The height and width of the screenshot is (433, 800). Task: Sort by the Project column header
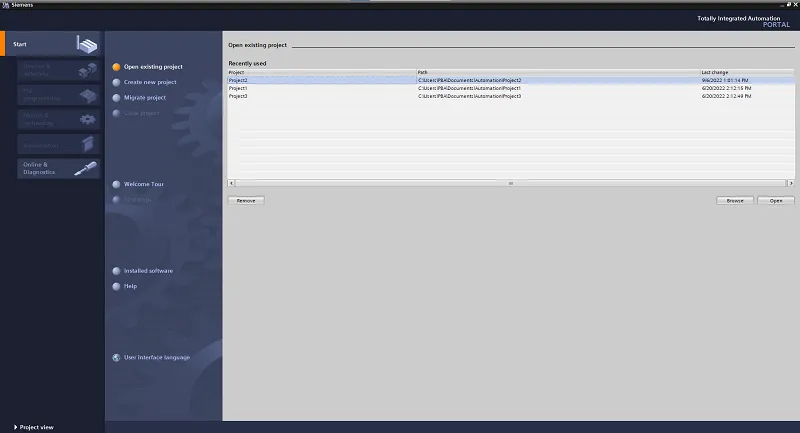[x=321, y=72]
